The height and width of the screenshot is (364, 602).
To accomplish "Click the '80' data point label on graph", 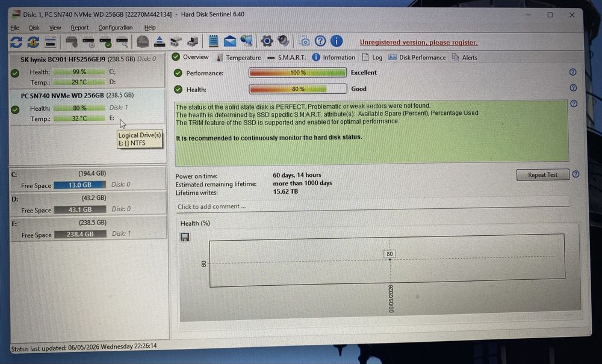I will [x=389, y=254].
